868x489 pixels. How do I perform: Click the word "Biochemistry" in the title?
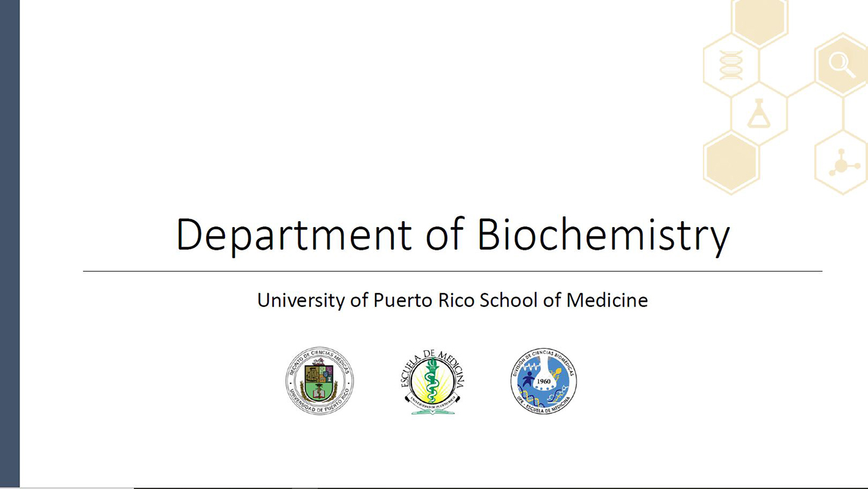pos(603,235)
